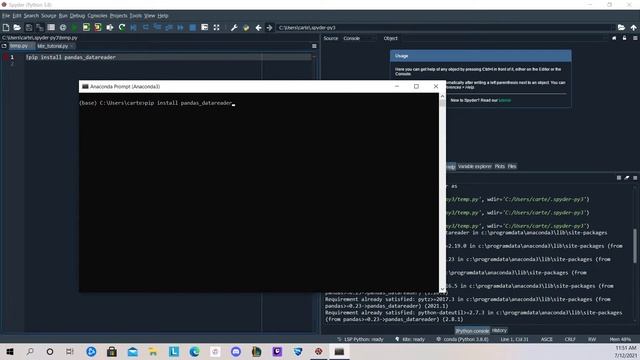
Task: Click the Re-run last script icon
Action: tap(122, 27)
